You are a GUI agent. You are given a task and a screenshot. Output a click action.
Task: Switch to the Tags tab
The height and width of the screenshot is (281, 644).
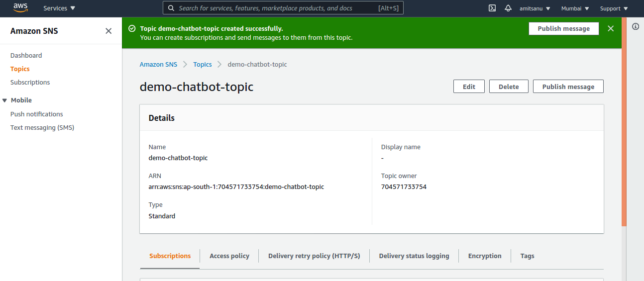coord(527,256)
